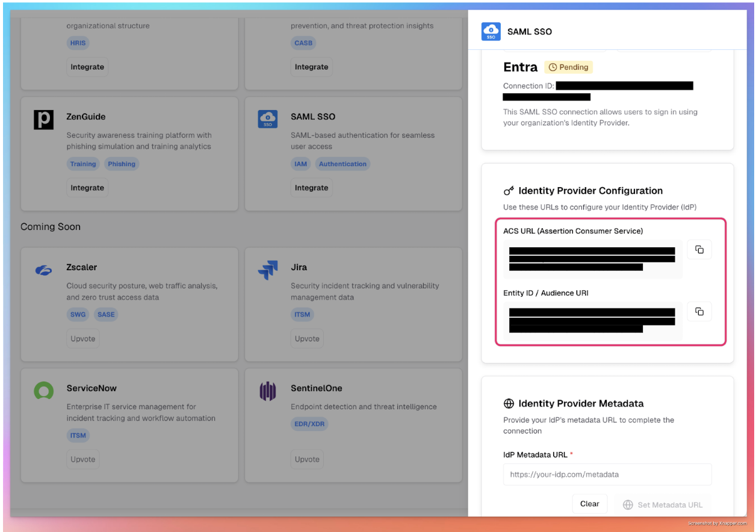The height and width of the screenshot is (532, 756).
Task: Copy the Entity ID / Audience URI value
Action: [x=699, y=311]
